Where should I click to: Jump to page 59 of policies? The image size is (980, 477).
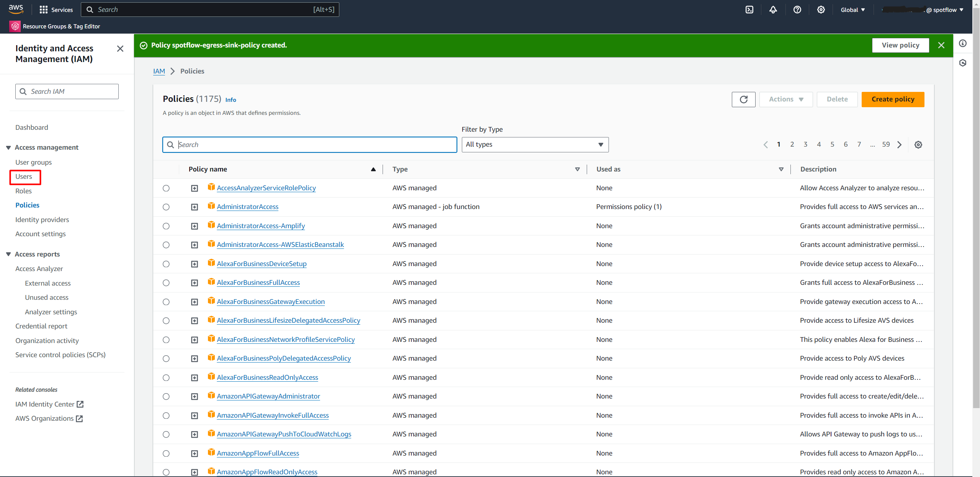pos(886,144)
